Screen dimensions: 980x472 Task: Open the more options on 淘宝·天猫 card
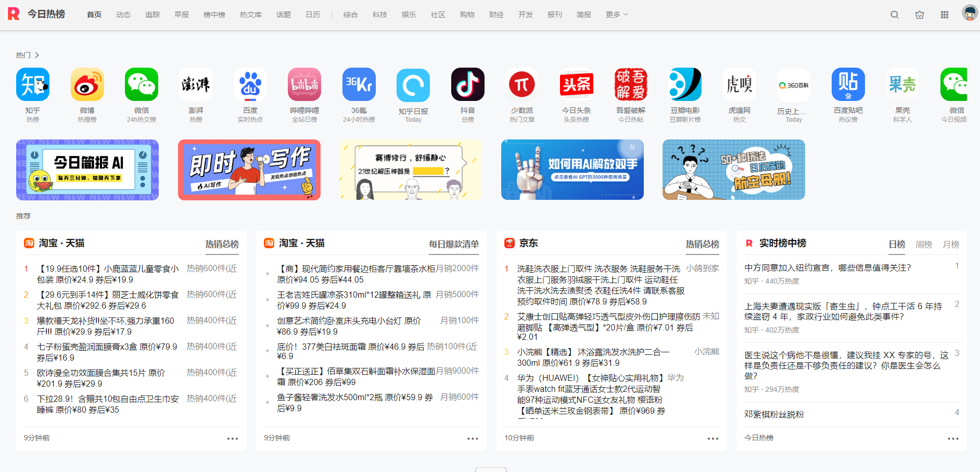pos(232,439)
